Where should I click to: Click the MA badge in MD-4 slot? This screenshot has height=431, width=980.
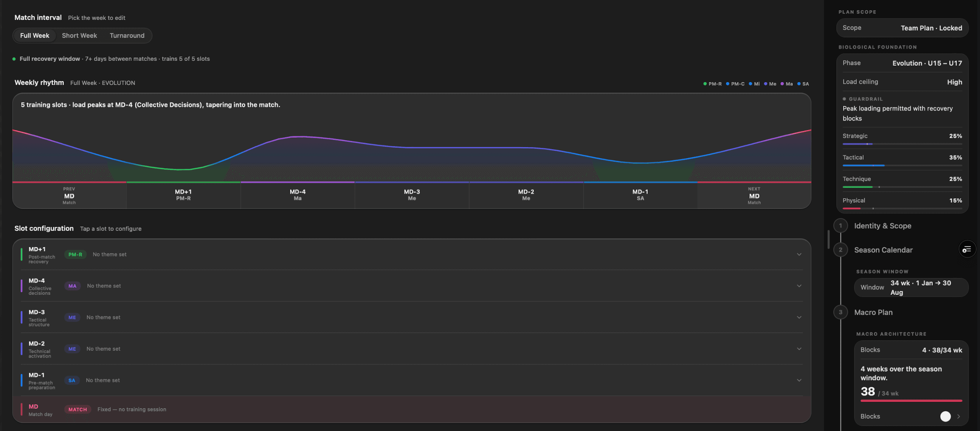[x=72, y=286]
